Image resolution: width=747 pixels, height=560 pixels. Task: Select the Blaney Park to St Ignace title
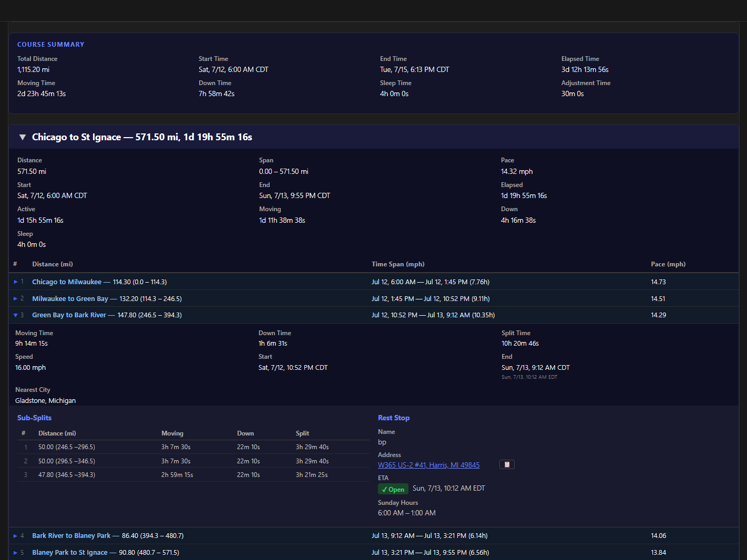point(69,553)
